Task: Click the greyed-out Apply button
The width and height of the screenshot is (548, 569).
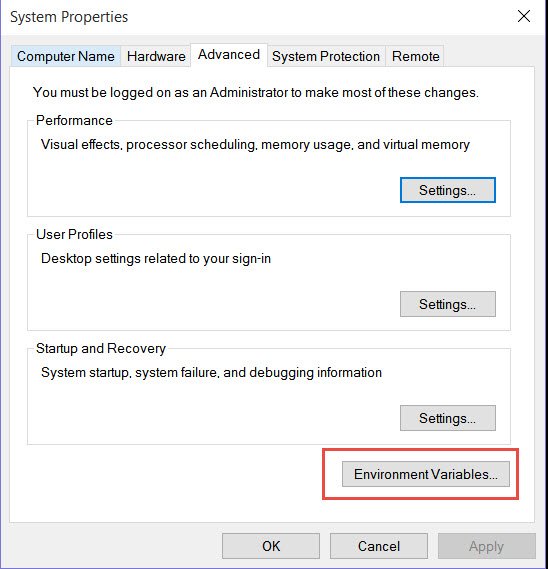Action: click(487, 546)
